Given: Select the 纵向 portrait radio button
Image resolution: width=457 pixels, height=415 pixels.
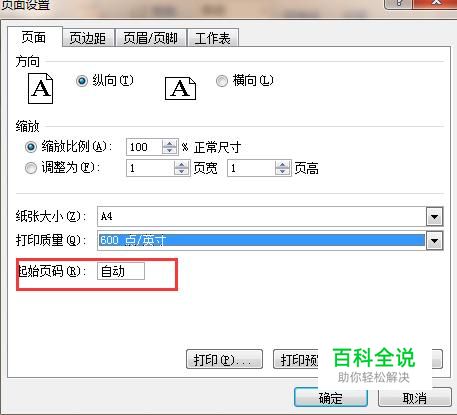Looking at the screenshot, I should click(82, 81).
